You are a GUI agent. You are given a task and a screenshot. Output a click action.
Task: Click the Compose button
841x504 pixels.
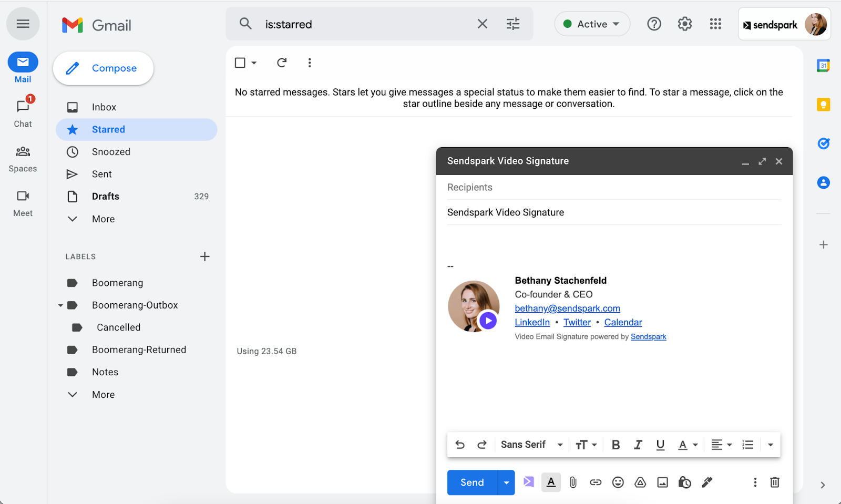(103, 68)
